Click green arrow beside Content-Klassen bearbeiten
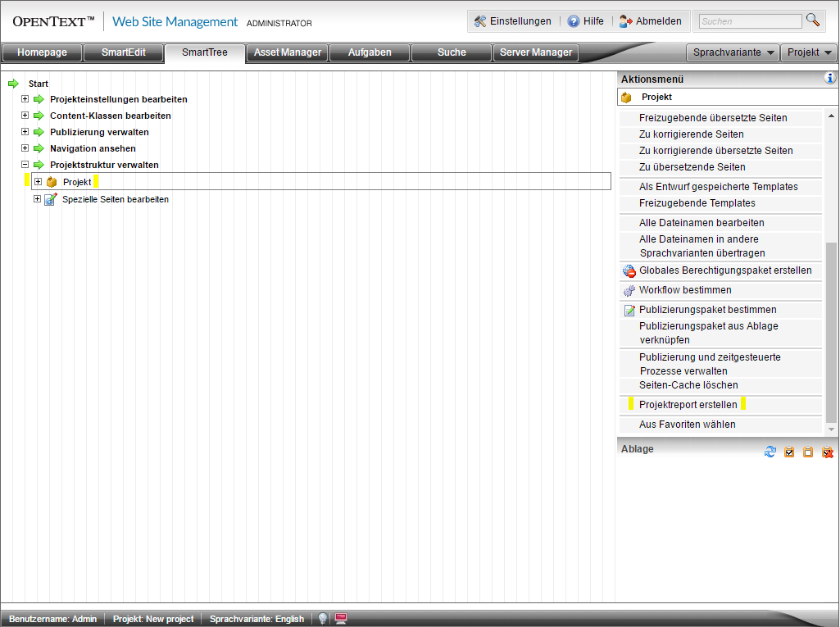This screenshot has width=840, height=627. click(39, 116)
